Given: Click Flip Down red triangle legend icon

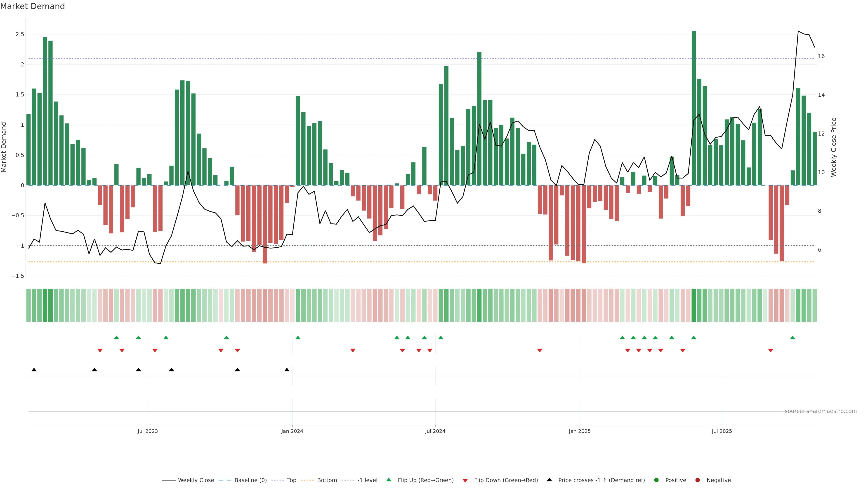Looking at the screenshot, I should [x=465, y=481].
